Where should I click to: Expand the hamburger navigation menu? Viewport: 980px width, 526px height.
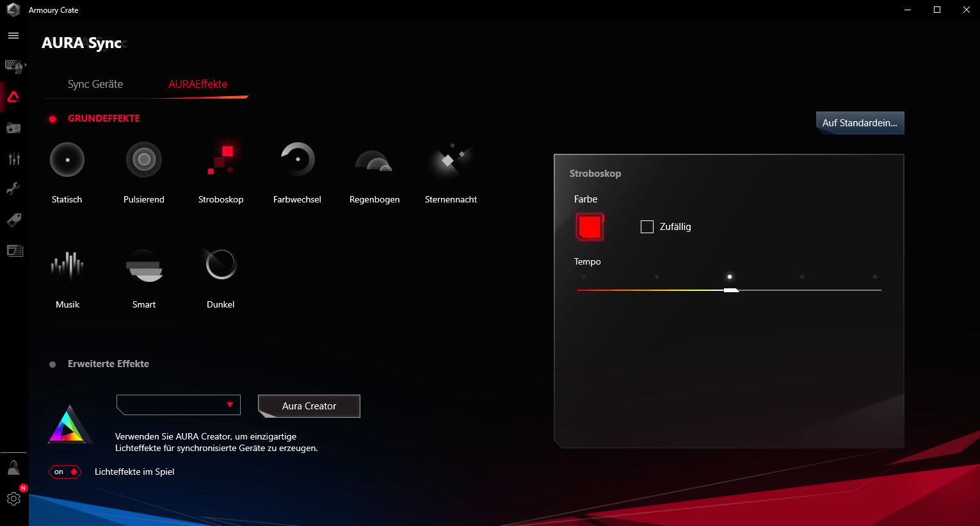13,36
